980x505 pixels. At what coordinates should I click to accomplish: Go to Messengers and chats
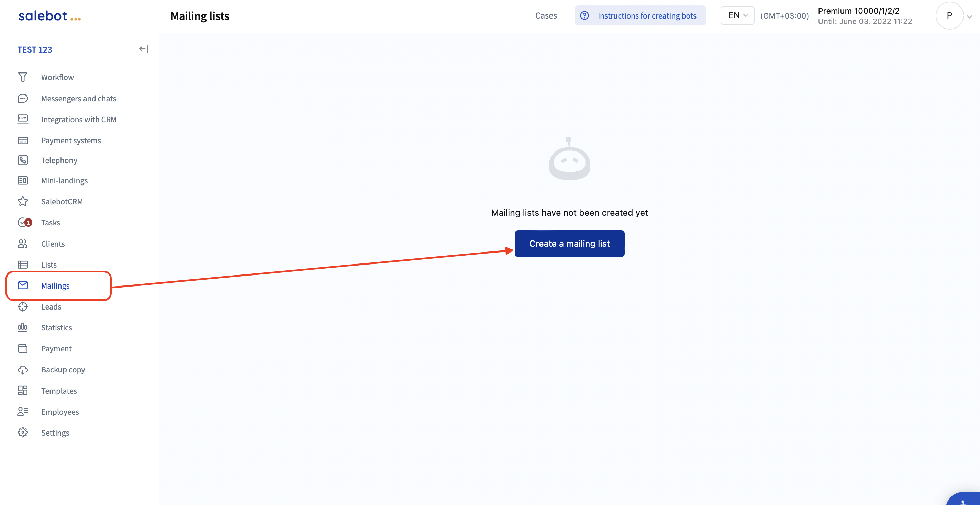click(79, 99)
